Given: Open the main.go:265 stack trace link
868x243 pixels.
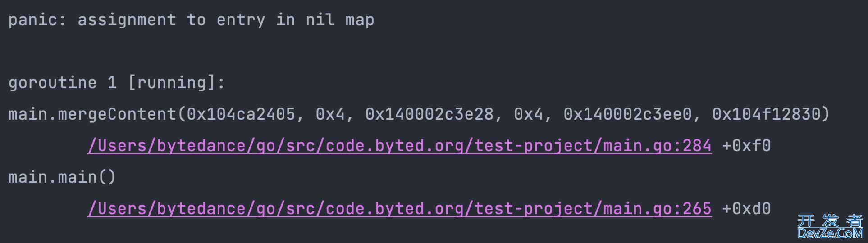Looking at the screenshot, I should pyautogui.click(x=399, y=209).
